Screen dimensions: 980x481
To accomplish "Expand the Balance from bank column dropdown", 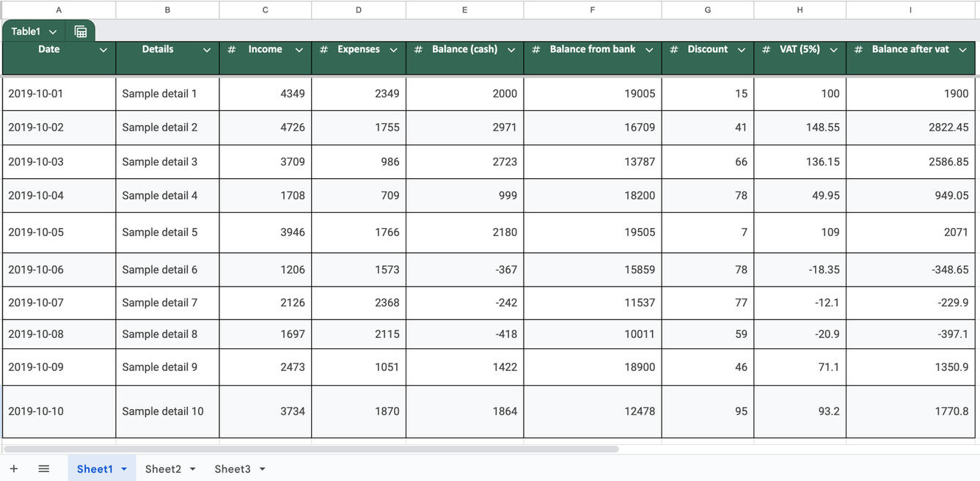I will 649,50.
